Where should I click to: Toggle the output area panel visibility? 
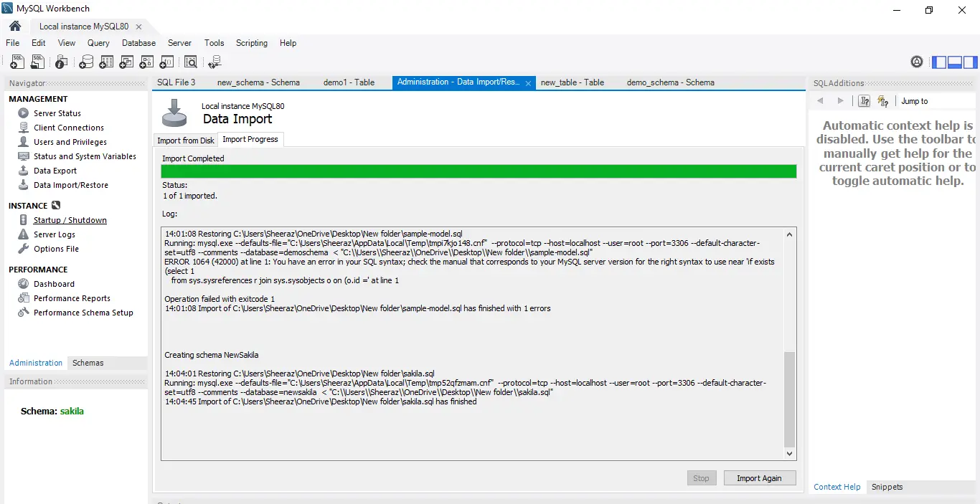pyautogui.click(x=954, y=62)
